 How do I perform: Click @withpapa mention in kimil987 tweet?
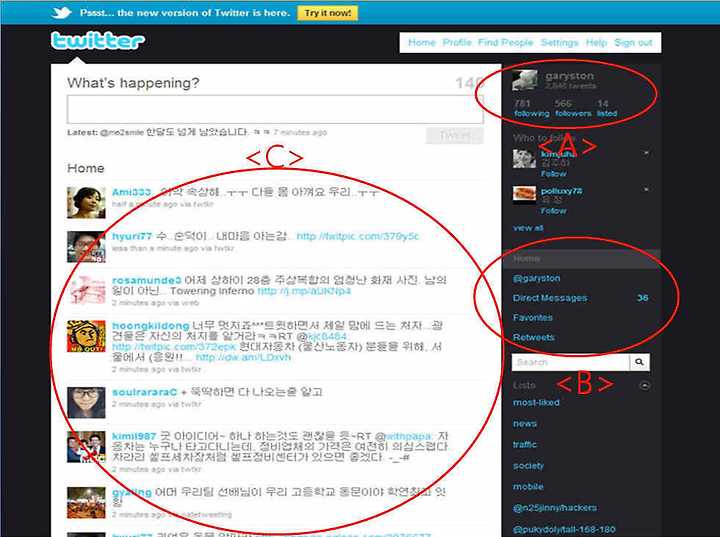pyautogui.click(x=404, y=436)
